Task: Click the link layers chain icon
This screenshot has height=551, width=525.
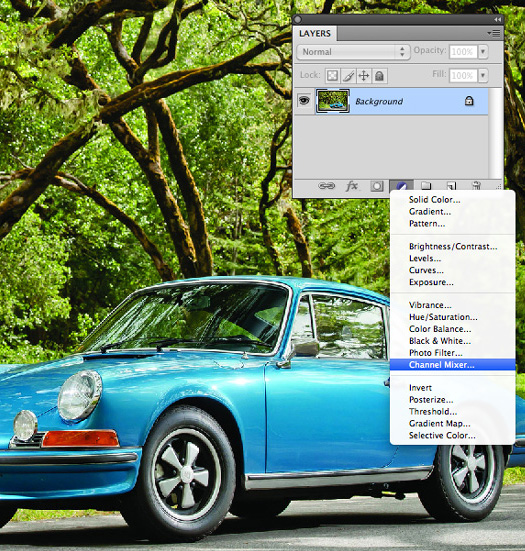Action: pos(326,186)
